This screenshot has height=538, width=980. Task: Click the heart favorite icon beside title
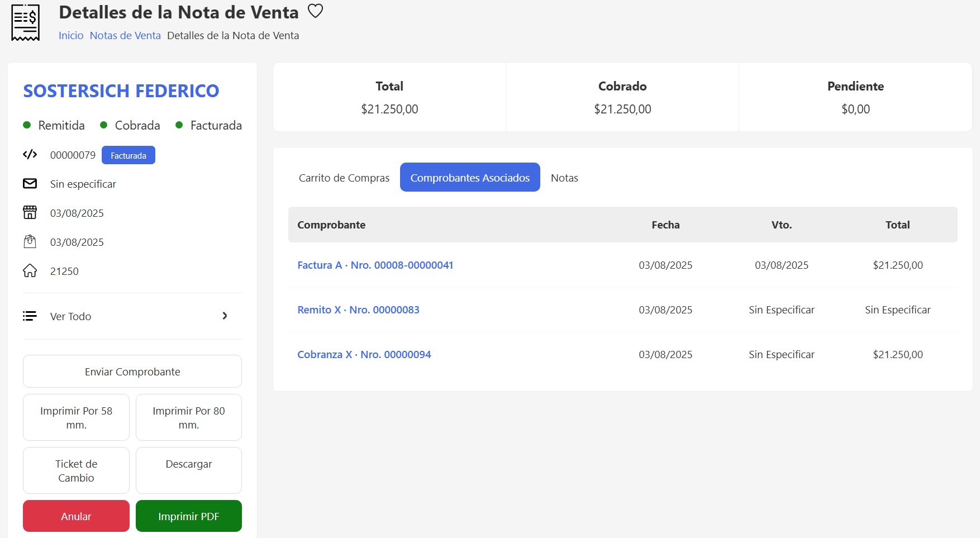(315, 11)
